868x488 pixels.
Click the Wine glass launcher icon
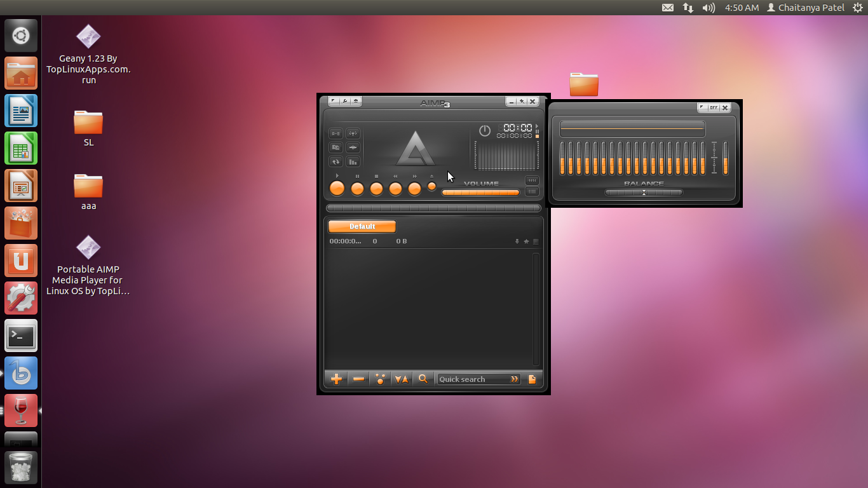pos(21,410)
